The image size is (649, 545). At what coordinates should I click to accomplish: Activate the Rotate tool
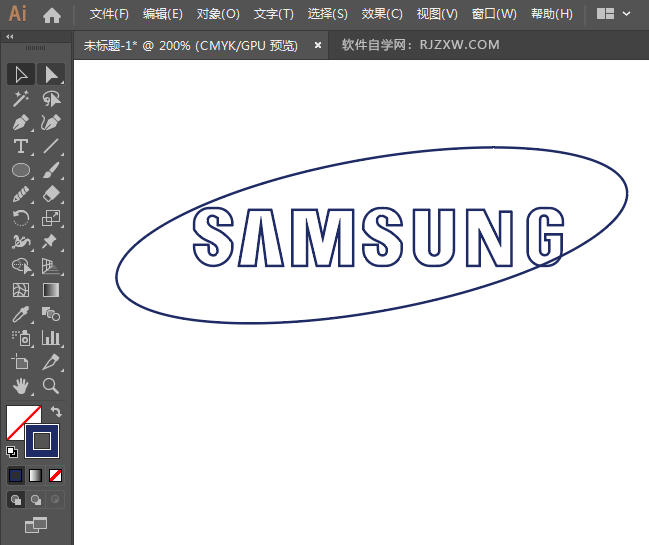tap(21, 218)
